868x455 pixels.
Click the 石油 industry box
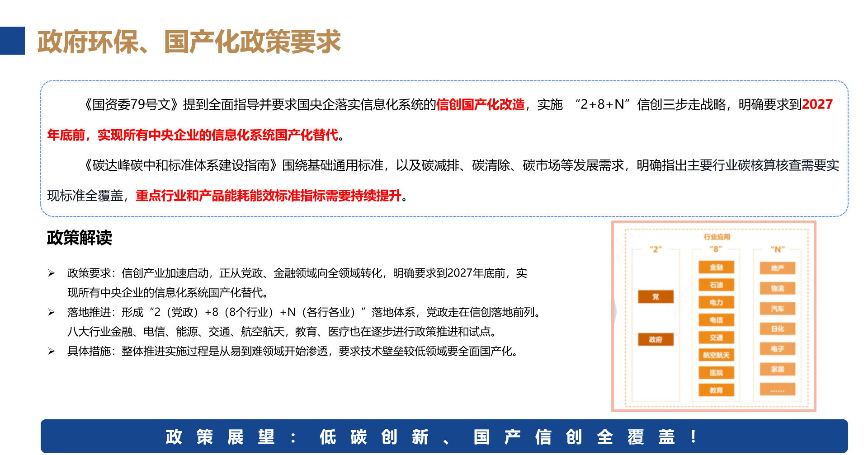(x=716, y=285)
